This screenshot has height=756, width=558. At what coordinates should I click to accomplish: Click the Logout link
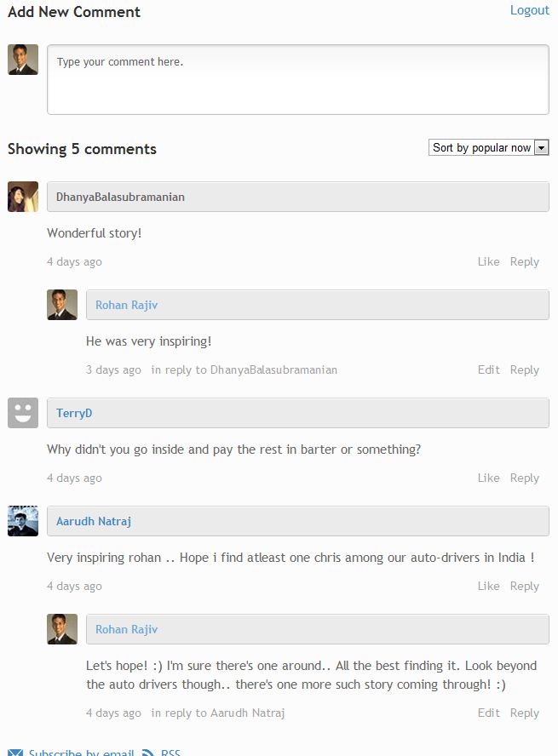point(529,10)
